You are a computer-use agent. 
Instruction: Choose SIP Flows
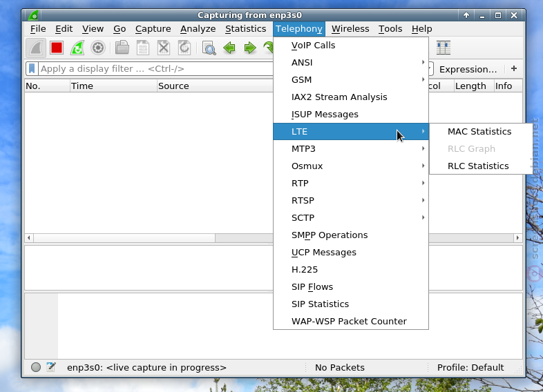[351, 287]
